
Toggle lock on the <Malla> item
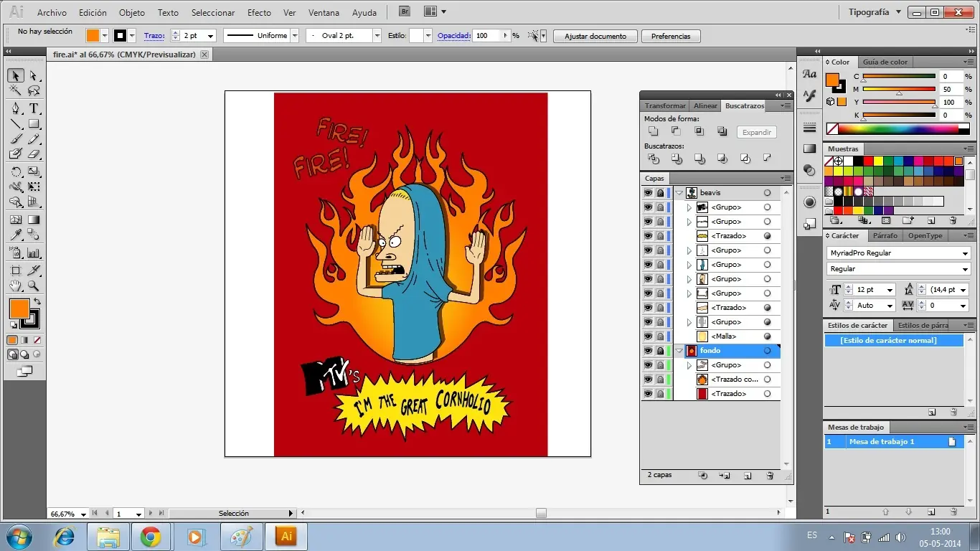click(660, 336)
